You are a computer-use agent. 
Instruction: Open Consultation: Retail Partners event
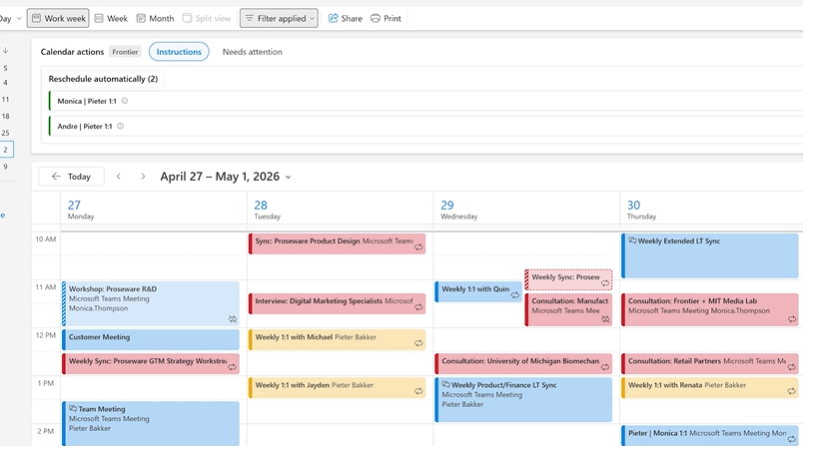click(x=710, y=363)
